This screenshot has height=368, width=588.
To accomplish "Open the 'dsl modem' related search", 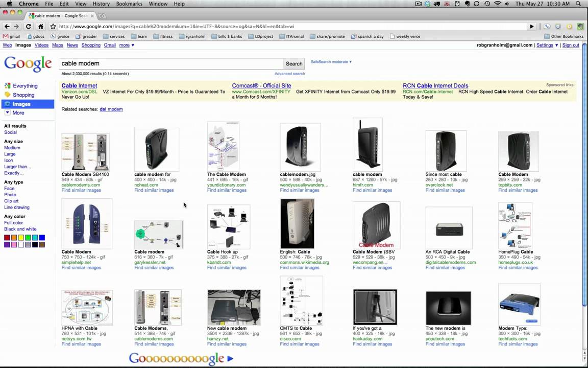I will click(x=111, y=109).
